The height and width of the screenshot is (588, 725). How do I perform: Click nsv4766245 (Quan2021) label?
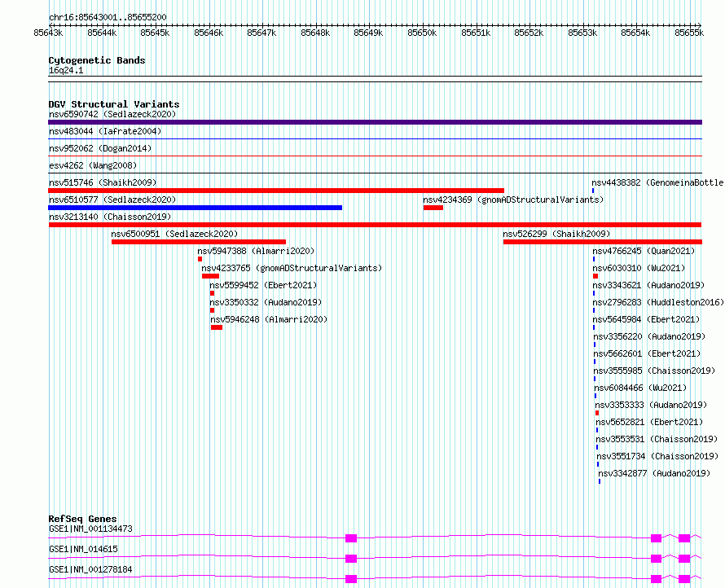[644, 251]
